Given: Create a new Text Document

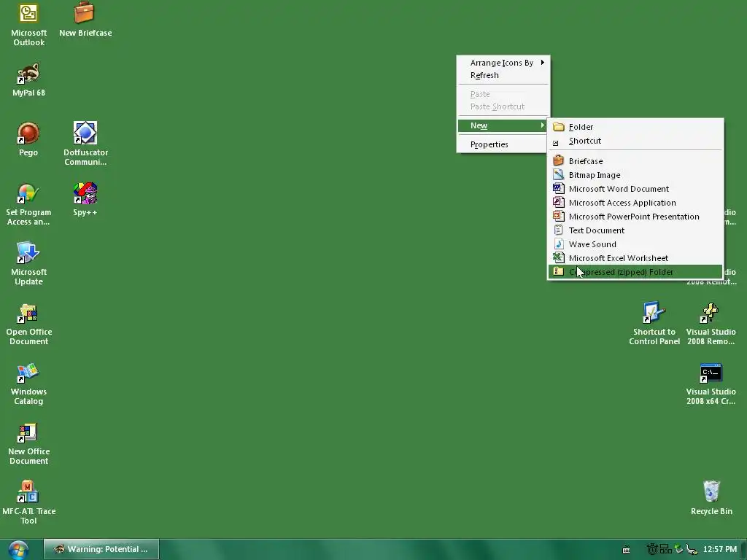Looking at the screenshot, I should (x=635, y=230).
